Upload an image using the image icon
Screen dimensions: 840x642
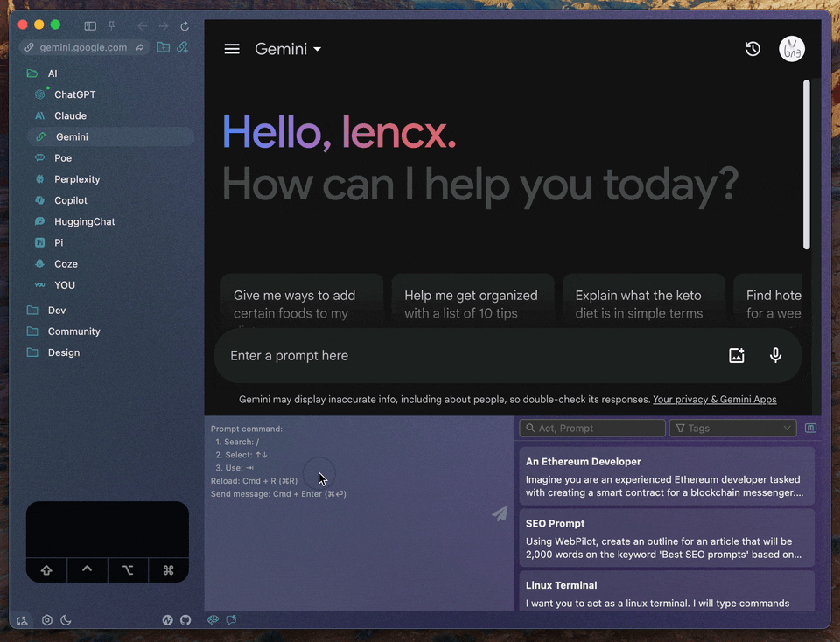point(737,355)
